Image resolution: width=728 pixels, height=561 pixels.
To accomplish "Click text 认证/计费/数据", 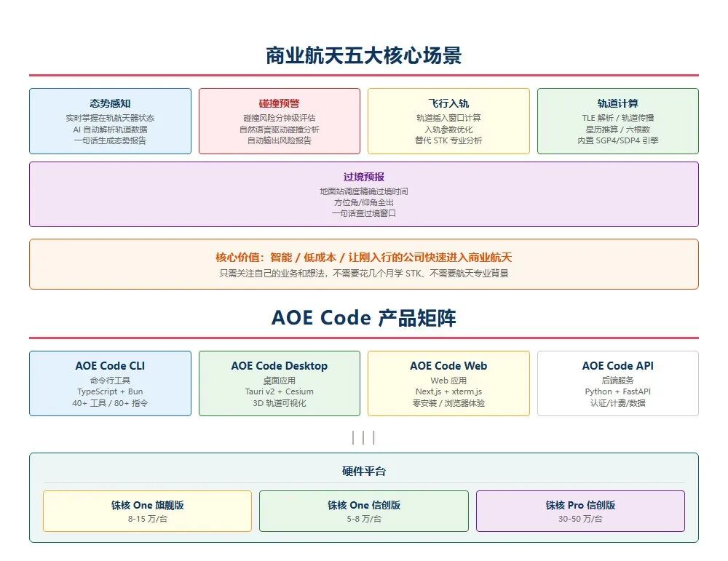I will (617, 403).
